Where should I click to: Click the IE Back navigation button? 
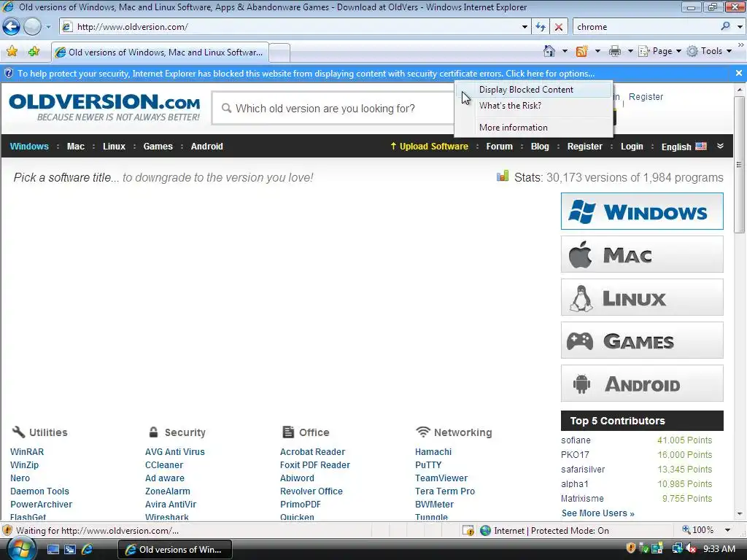click(12, 27)
